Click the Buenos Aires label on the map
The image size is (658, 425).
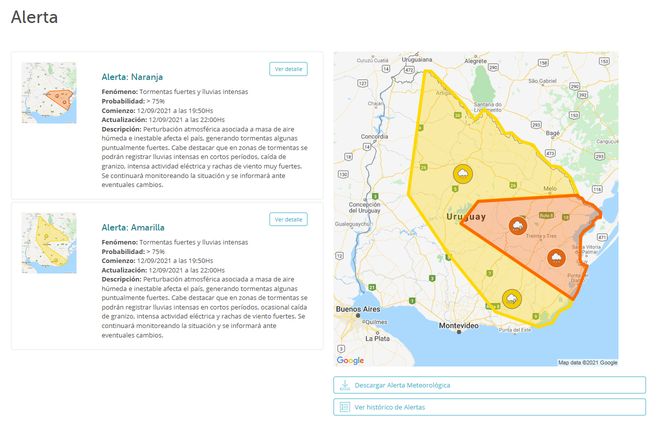click(x=359, y=308)
